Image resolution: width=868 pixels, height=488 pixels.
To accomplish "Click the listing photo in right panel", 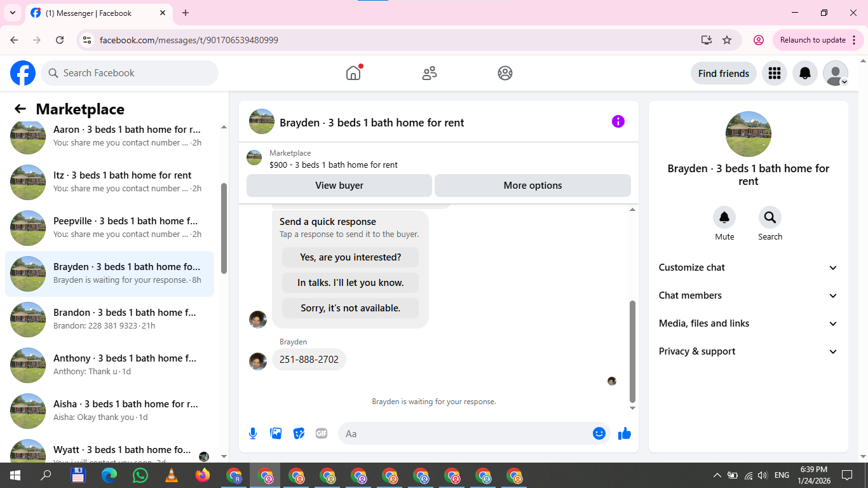I will coord(749,134).
